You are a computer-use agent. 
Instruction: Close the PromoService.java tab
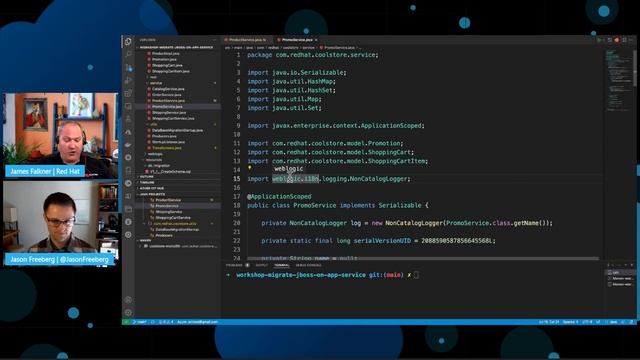point(316,40)
